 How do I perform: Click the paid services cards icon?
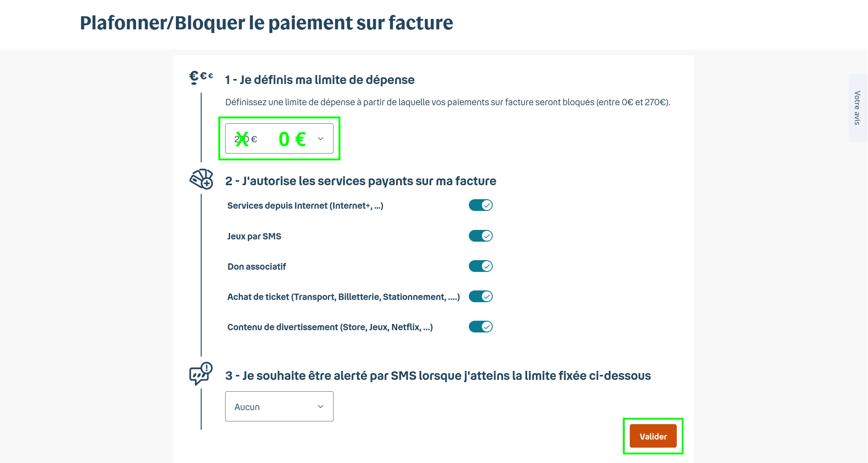tap(201, 179)
